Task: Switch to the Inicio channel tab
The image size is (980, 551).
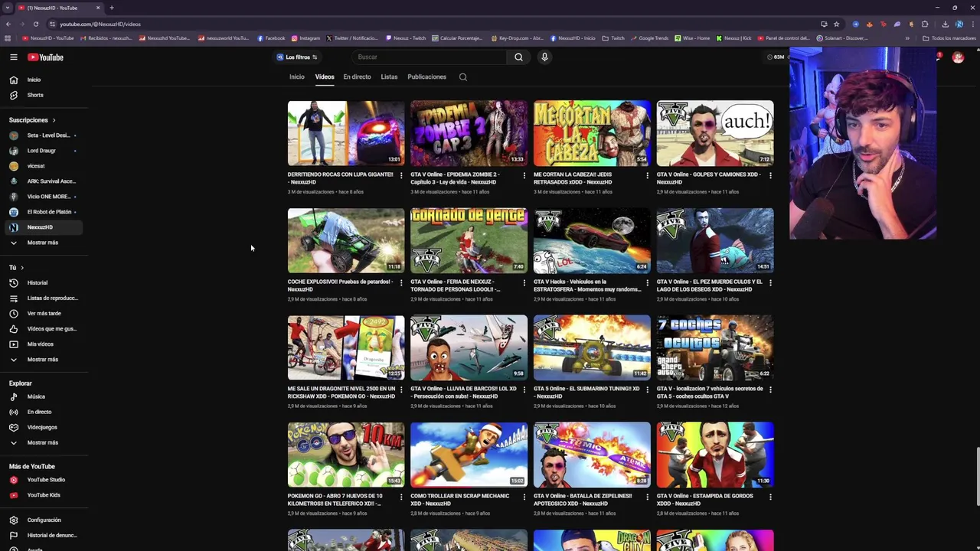Action: (297, 77)
